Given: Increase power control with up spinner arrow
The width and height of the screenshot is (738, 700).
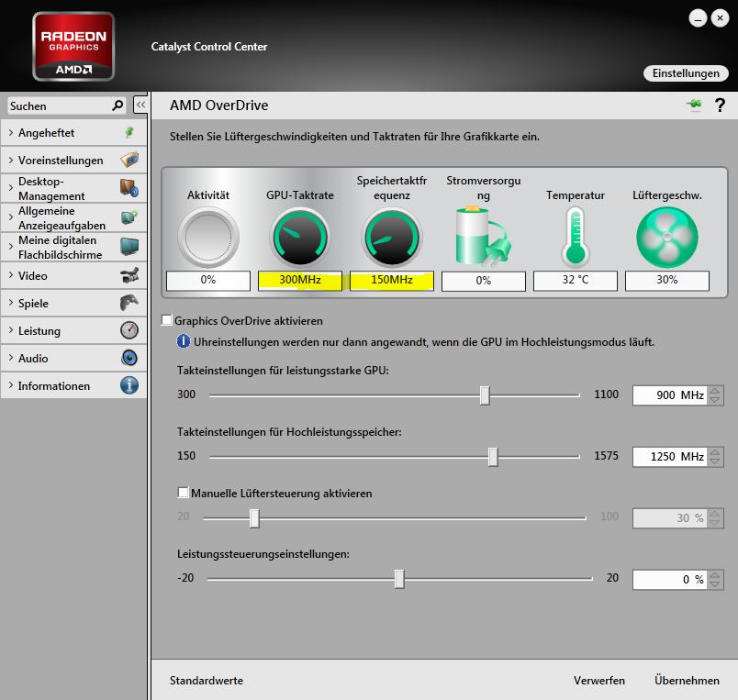Looking at the screenshot, I should (715, 575).
